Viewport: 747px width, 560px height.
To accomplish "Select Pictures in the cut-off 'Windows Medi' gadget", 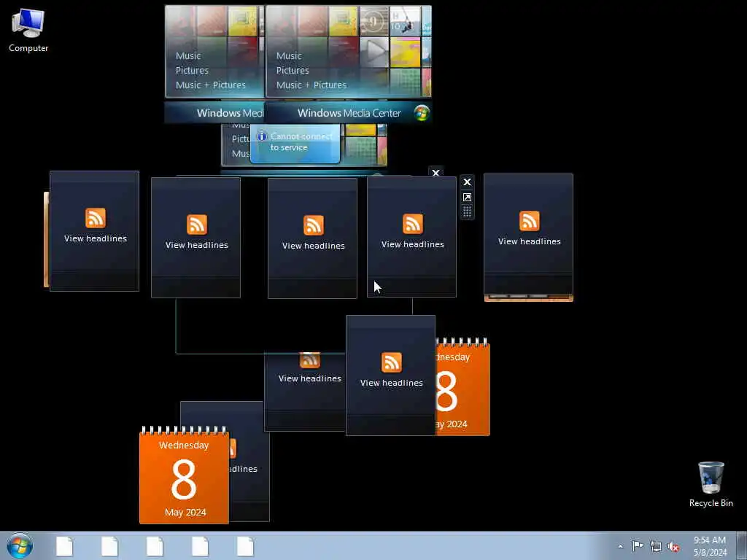I will tap(192, 70).
